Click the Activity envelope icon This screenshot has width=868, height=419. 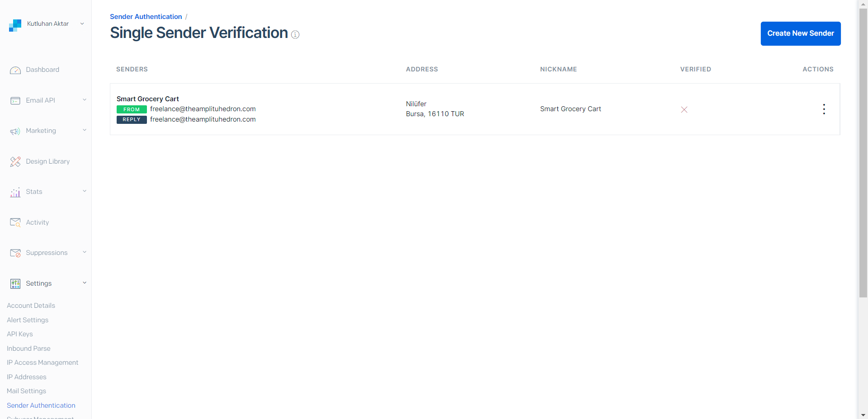[15, 222]
